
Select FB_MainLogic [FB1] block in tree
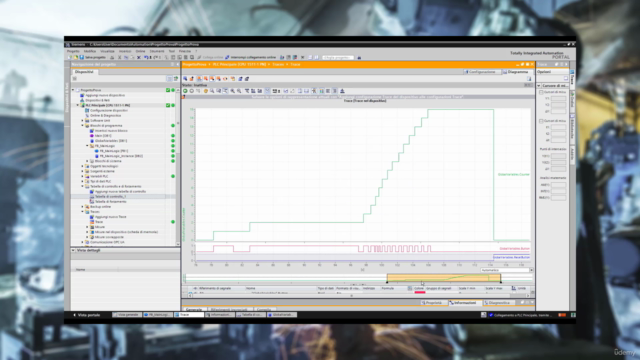coord(113,151)
